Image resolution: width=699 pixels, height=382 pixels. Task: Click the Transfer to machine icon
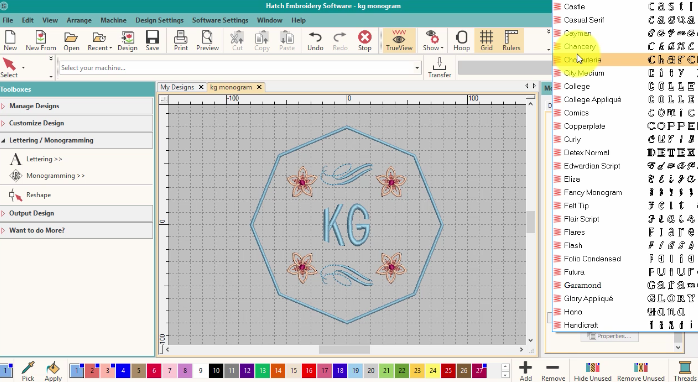(439, 67)
